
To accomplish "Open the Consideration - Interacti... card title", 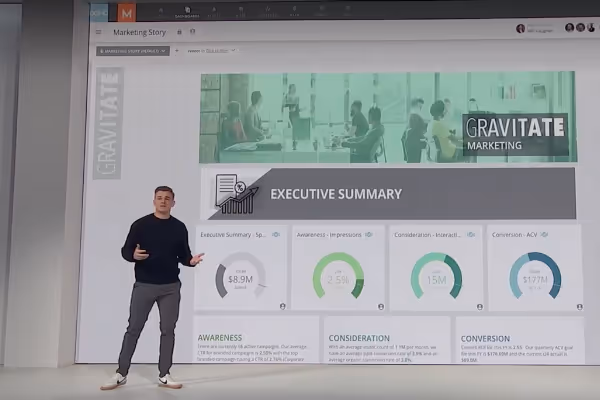I will (x=427, y=235).
